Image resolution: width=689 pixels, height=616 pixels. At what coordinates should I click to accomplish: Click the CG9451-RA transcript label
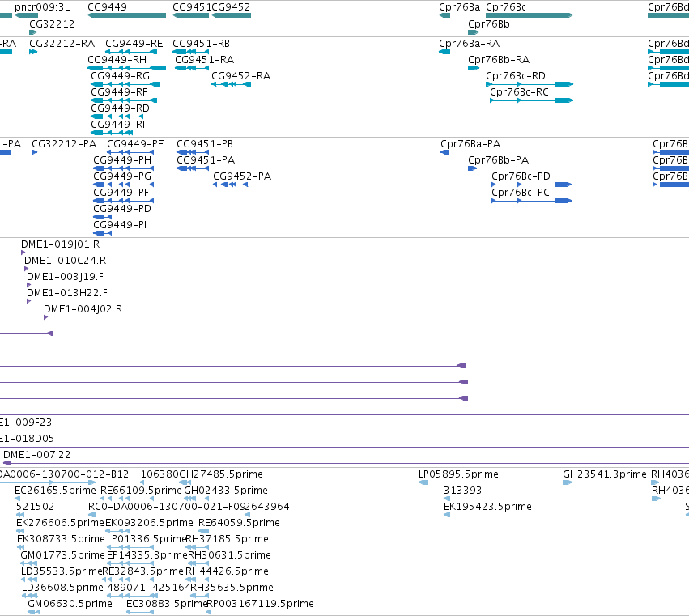[204, 60]
